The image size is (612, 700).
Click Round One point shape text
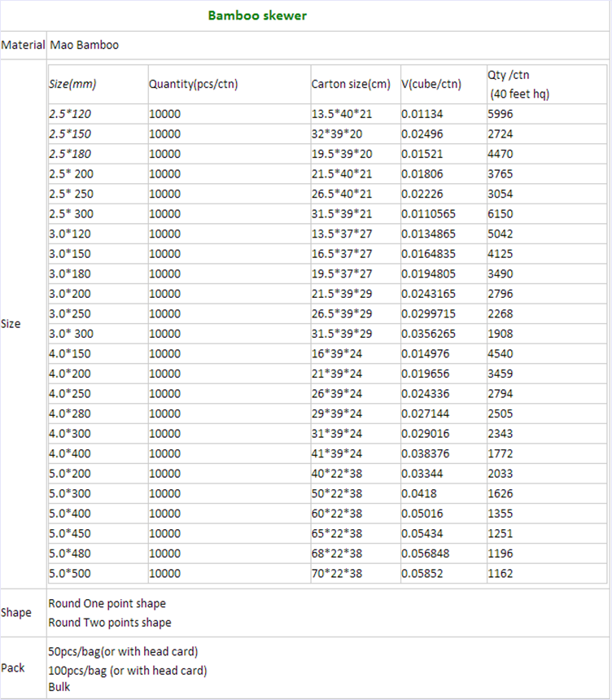pos(107,604)
